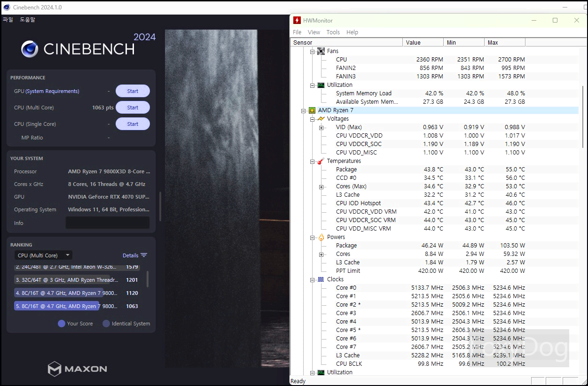588x386 pixels.
Task: Select the Core #2 clock row
Action: tap(430, 305)
